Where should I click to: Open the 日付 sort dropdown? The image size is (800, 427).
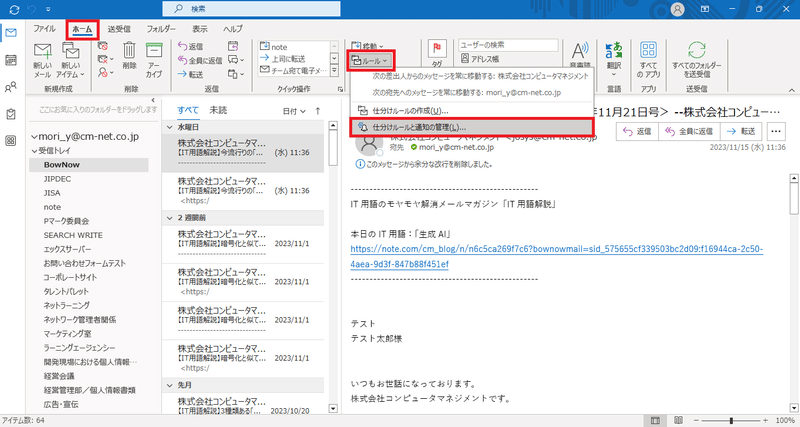click(x=294, y=111)
